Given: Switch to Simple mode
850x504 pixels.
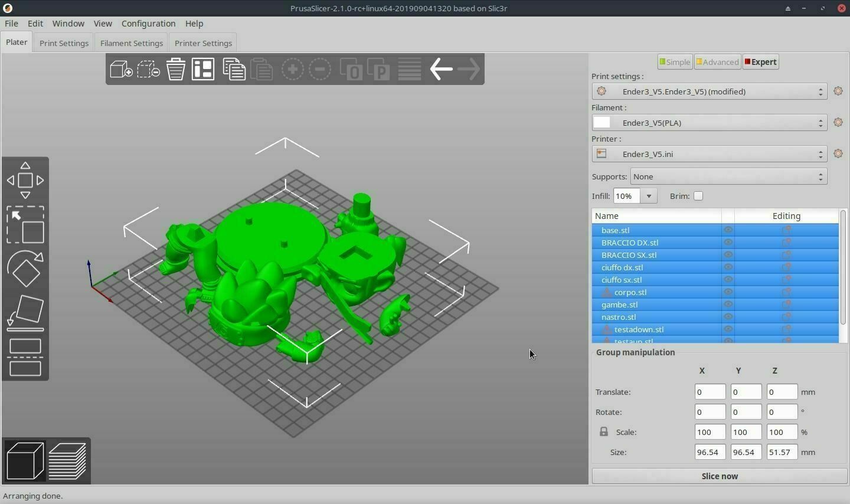Looking at the screenshot, I should (x=675, y=62).
